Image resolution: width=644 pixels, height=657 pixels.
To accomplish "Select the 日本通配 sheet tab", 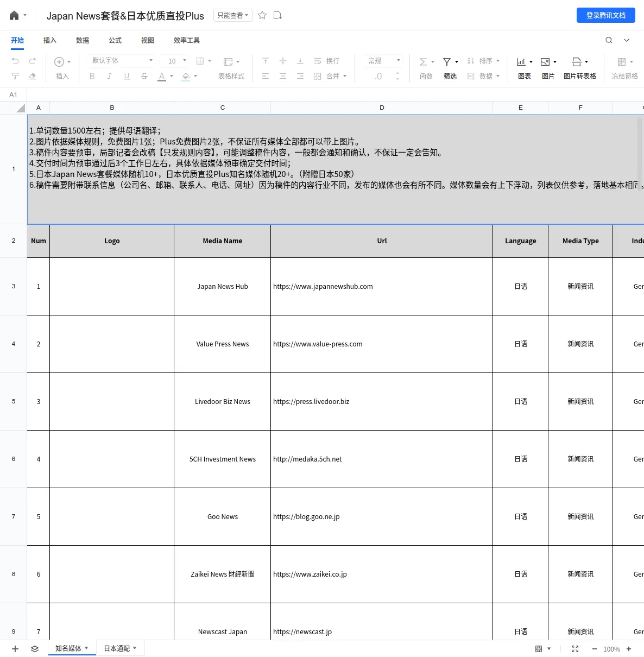I will [120, 648].
